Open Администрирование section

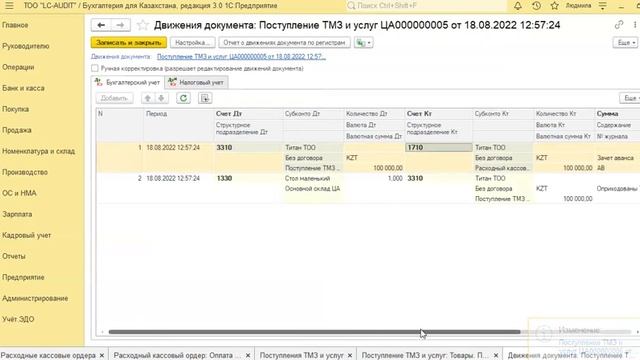(x=35, y=298)
